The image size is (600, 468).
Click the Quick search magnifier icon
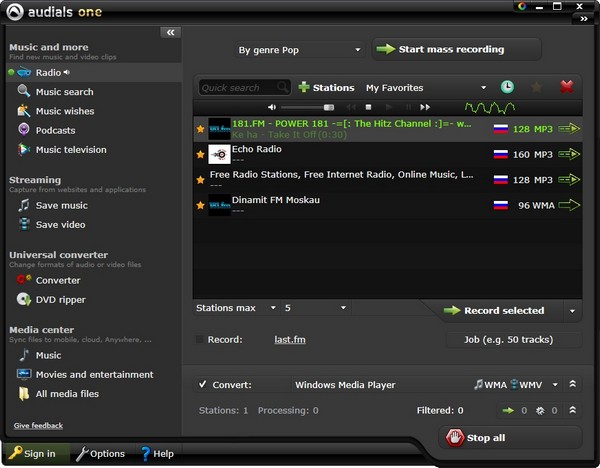(x=283, y=87)
